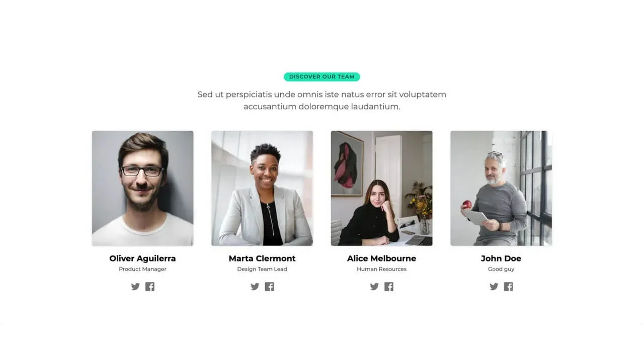The width and height of the screenshot is (644, 362).
Task: Select Oliver Aguilerra's portrait photo
Action: 142,189
